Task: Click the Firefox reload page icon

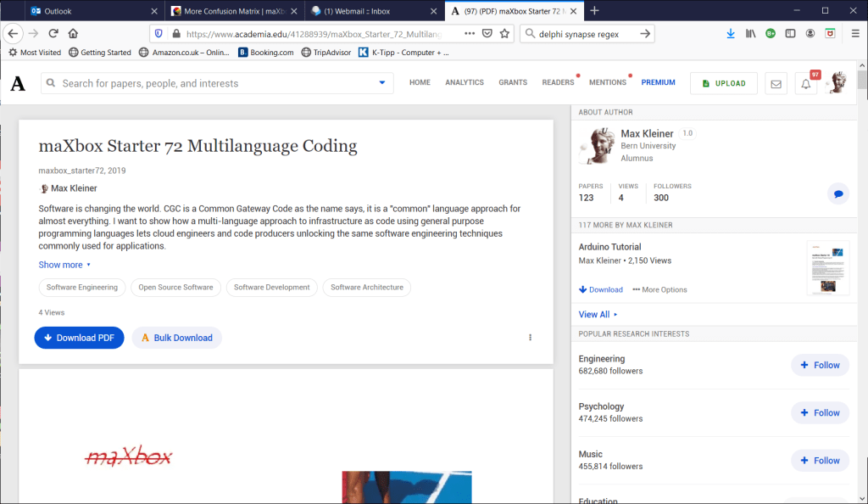Action: pos(53,33)
